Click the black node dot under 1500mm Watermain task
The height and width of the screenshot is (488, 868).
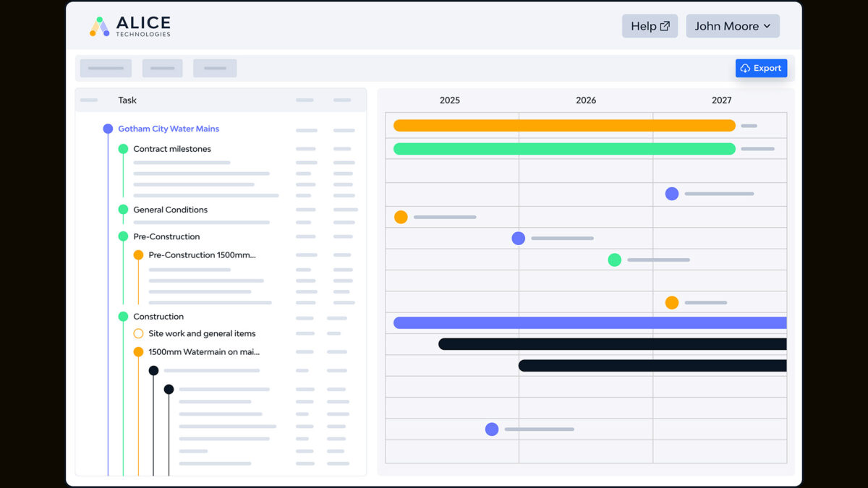click(x=153, y=369)
